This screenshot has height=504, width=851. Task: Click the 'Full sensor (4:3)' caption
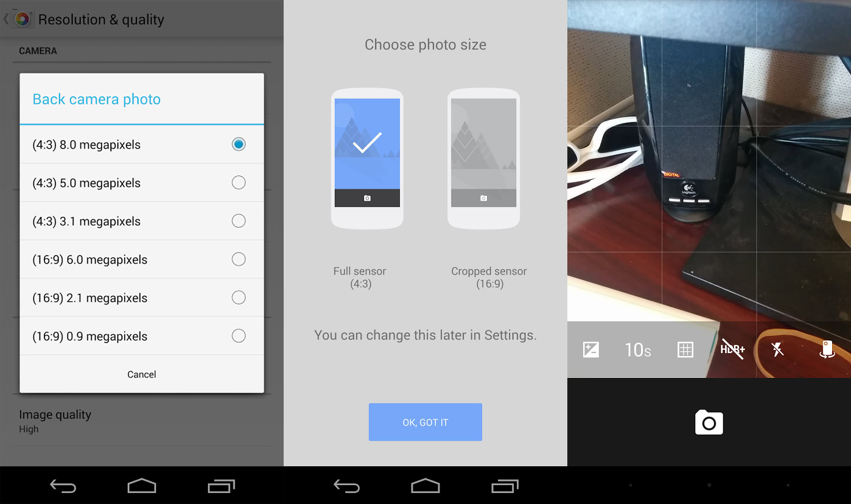click(360, 278)
